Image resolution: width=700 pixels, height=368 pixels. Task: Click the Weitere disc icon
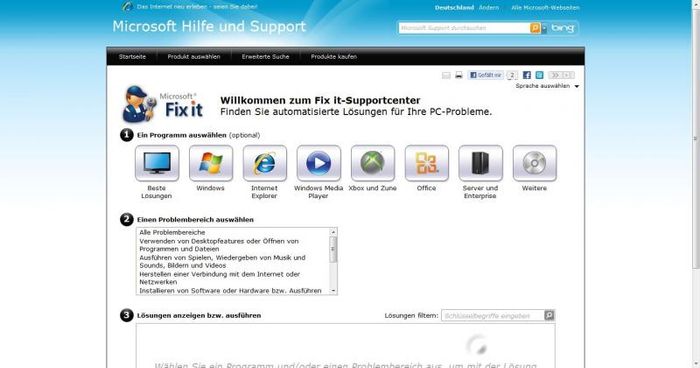(x=534, y=163)
